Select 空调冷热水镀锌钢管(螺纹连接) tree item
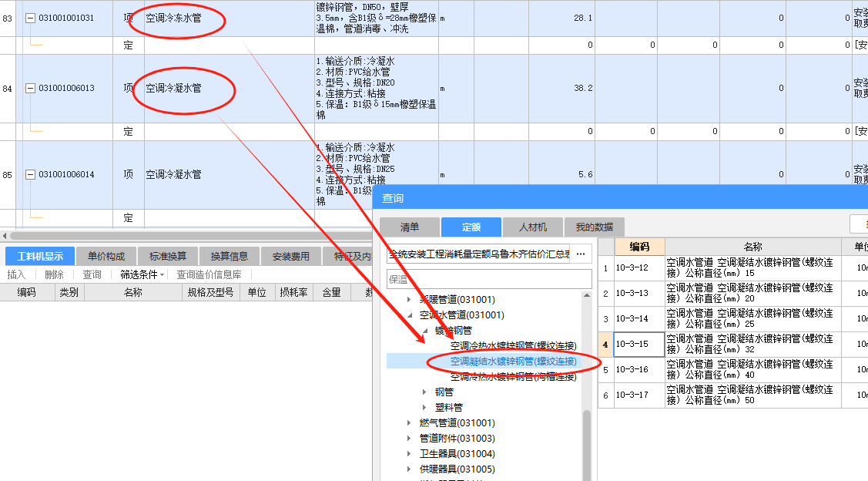The width and height of the screenshot is (868, 481). point(513,346)
